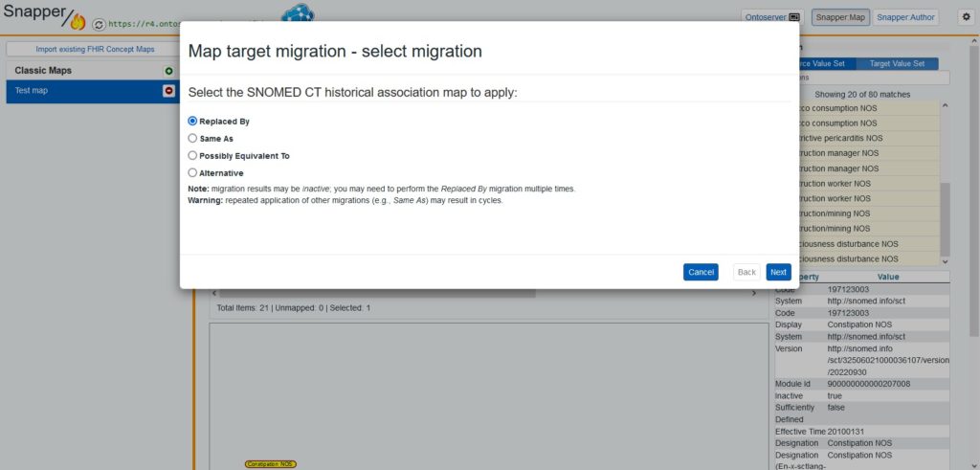Open the settings gear icon

pyautogui.click(x=967, y=17)
